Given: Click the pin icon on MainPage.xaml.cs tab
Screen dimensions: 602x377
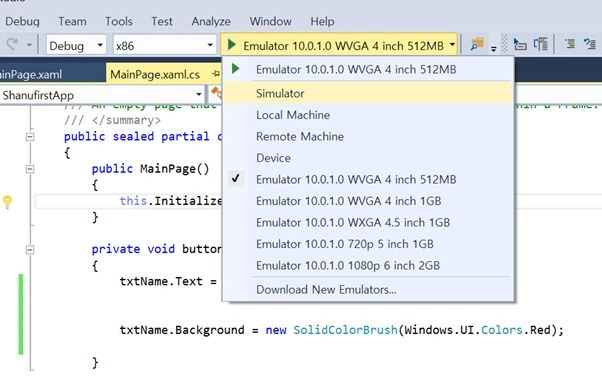Looking at the screenshot, I should click(x=216, y=73).
